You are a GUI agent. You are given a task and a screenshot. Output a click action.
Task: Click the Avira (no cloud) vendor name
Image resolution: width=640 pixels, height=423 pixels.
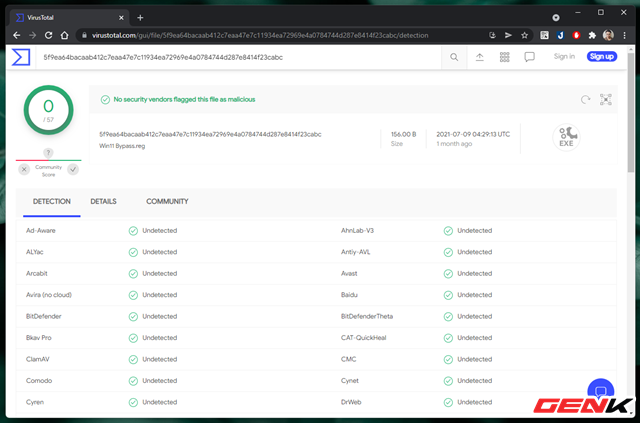[x=49, y=295]
